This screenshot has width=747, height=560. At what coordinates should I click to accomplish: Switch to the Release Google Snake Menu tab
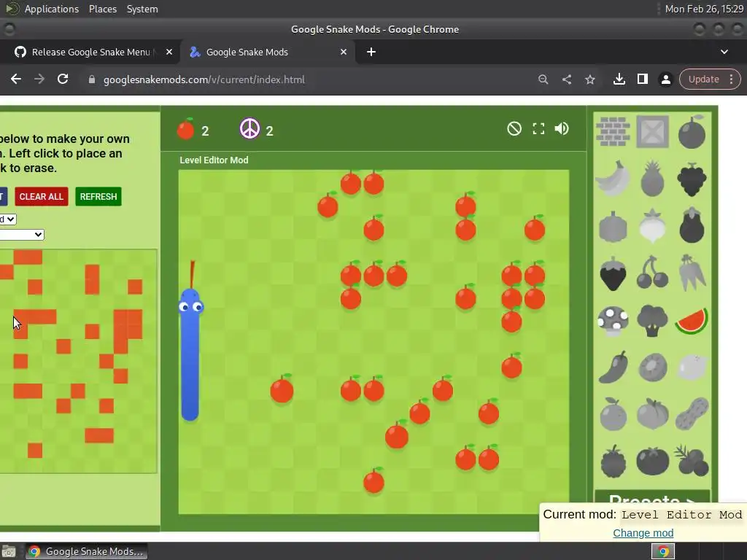pyautogui.click(x=90, y=52)
